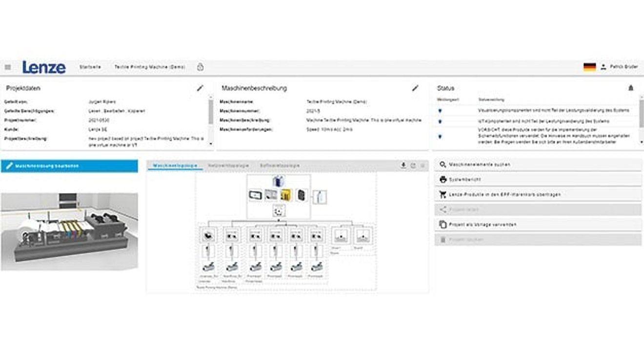Click Maschinenelemente suchen button
This screenshot has height=362, width=644.
pyautogui.click(x=538, y=165)
